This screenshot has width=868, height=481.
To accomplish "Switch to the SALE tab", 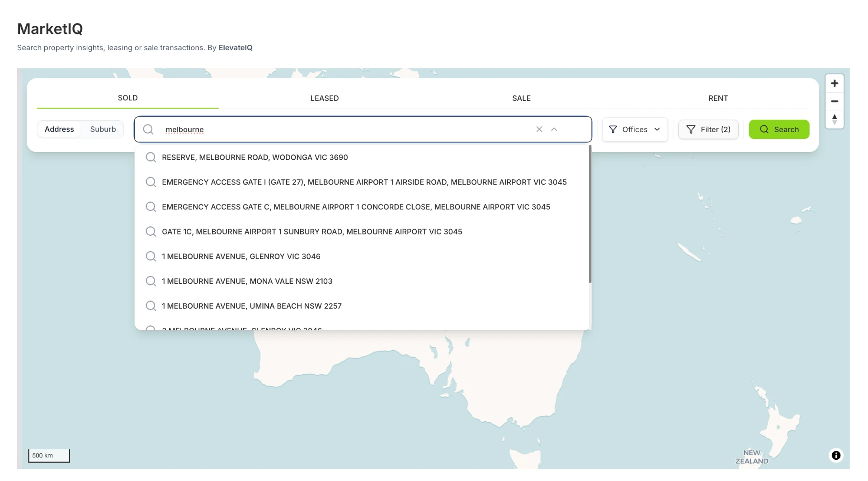I will 521,98.
